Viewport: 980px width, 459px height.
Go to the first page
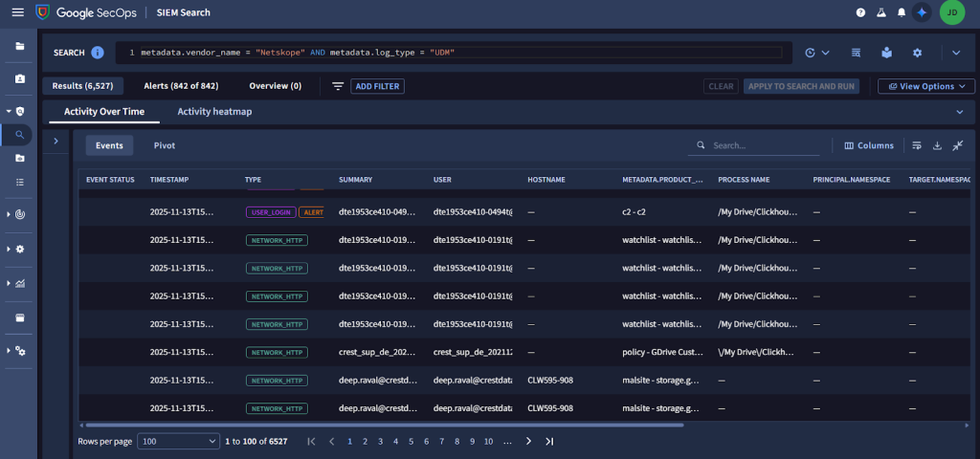[311, 442]
